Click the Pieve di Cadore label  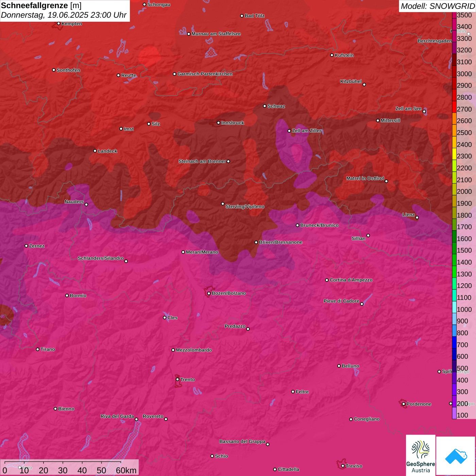pyautogui.click(x=341, y=301)
